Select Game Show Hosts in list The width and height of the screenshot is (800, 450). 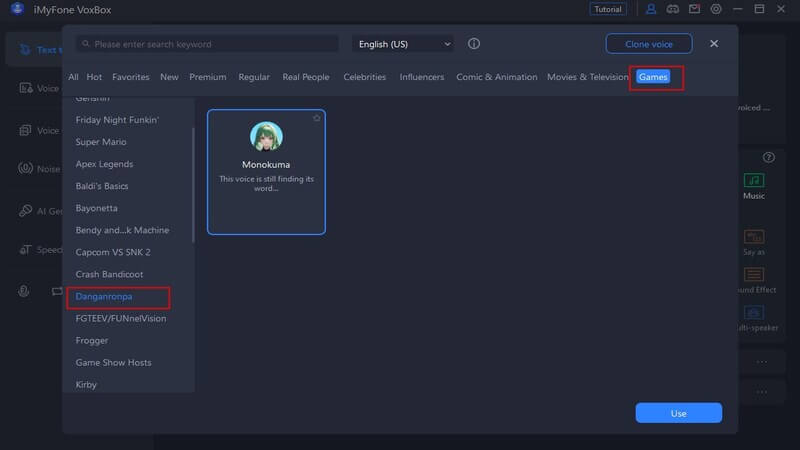(x=113, y=363)
